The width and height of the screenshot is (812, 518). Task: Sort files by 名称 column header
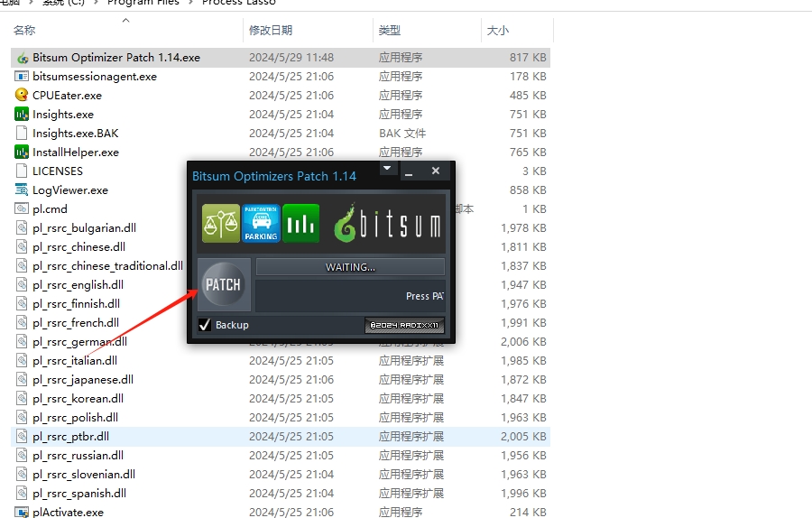click(x=24, y=30)
